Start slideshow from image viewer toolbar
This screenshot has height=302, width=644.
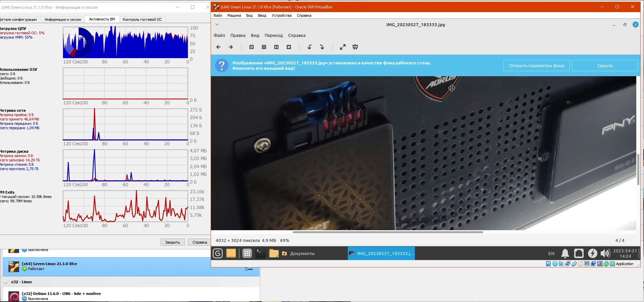tap(355, 47)
